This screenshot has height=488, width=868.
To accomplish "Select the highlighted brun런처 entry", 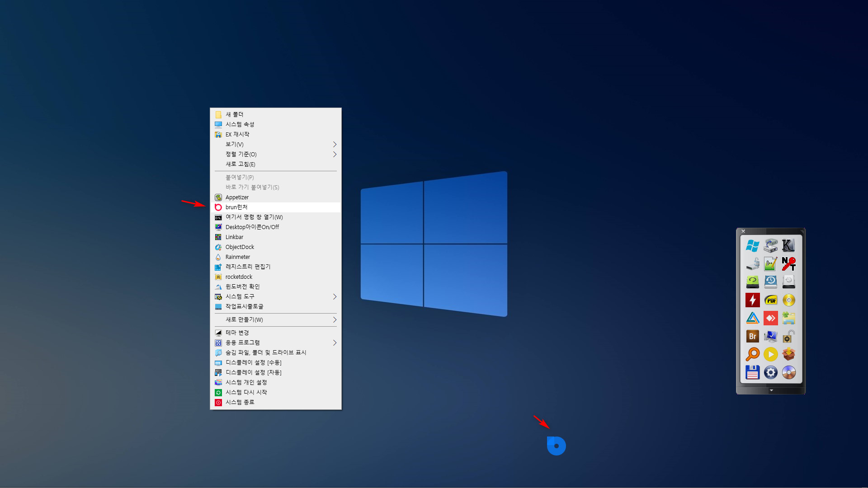I will (276, 207).
